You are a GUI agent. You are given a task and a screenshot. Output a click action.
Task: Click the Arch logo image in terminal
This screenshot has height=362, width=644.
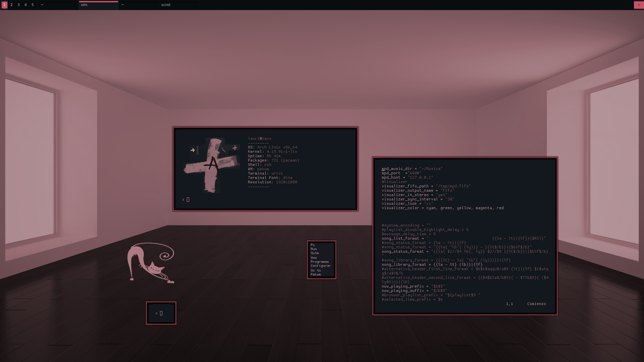point(212,165)
